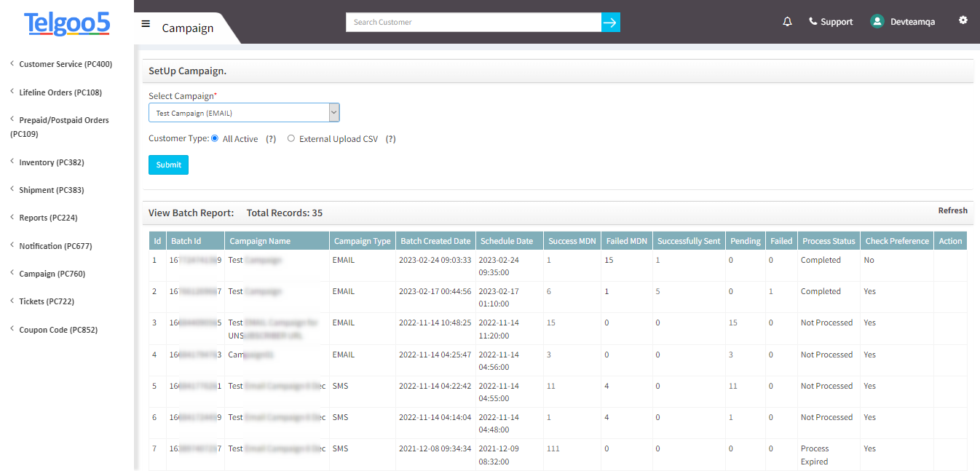
Task: Click the Submit button
Action: 168,165
